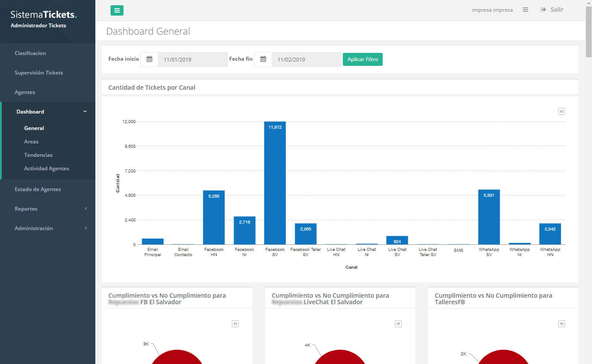Click the Live Chat NI axis label

point(367,252)
